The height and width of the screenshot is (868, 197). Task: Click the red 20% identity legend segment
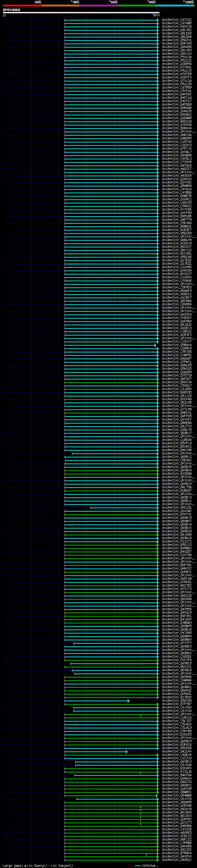pos(22,6)
